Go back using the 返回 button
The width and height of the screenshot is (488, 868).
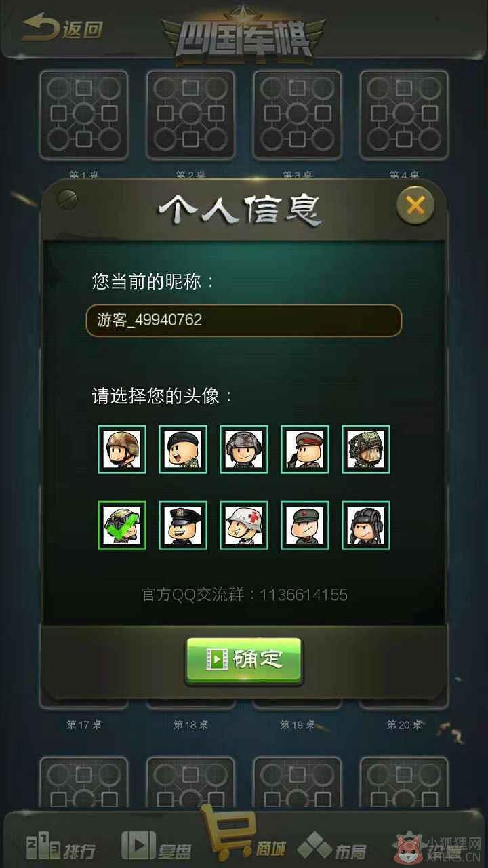(62, 28)
